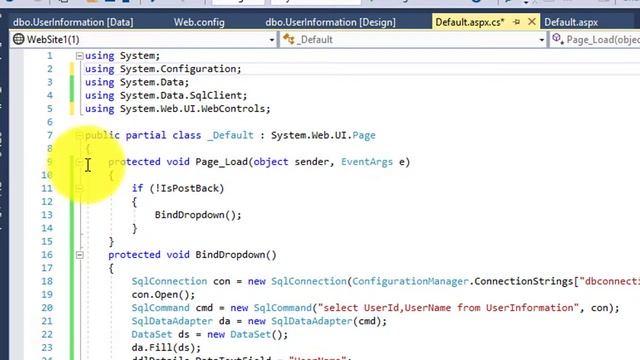640x360 pixels.
Task: Close the Default.aspx.cs tab
Action: point(531,21)
